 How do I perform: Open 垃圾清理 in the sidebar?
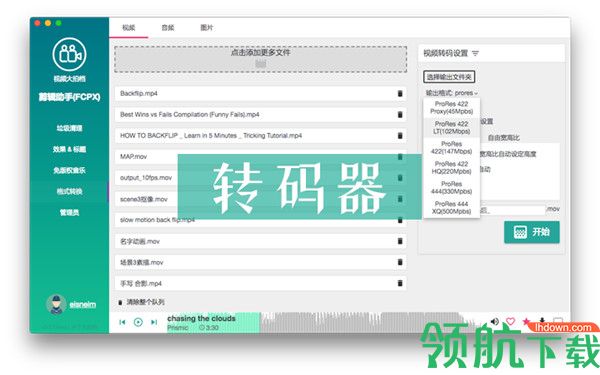[x=69, y=128]
